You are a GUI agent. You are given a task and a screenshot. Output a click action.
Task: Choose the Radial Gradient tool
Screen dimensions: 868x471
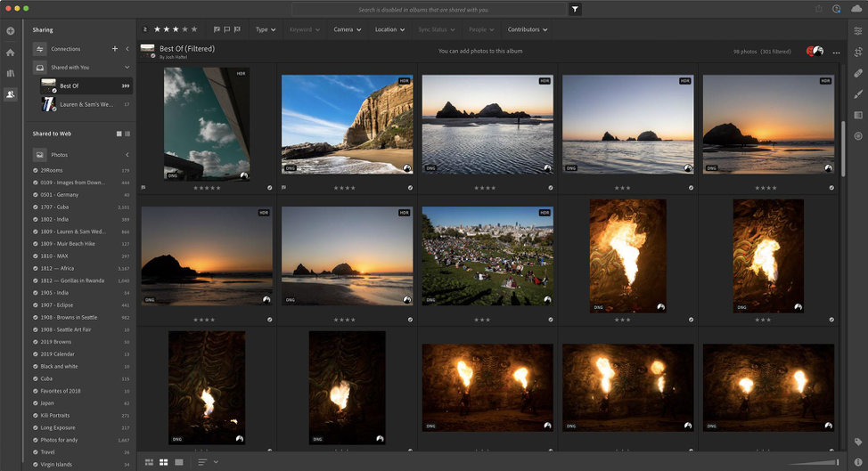point(857,135)
